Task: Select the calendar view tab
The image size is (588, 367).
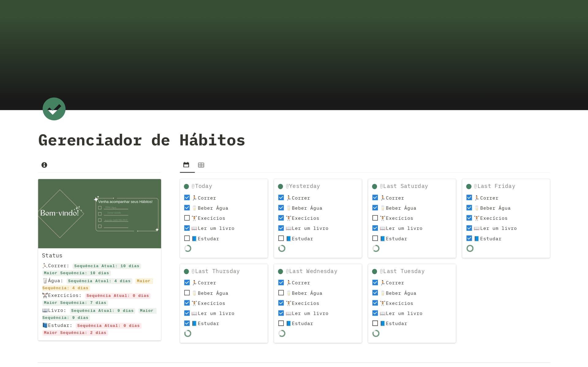Action: pyautogui.click(x=187, y=165)
